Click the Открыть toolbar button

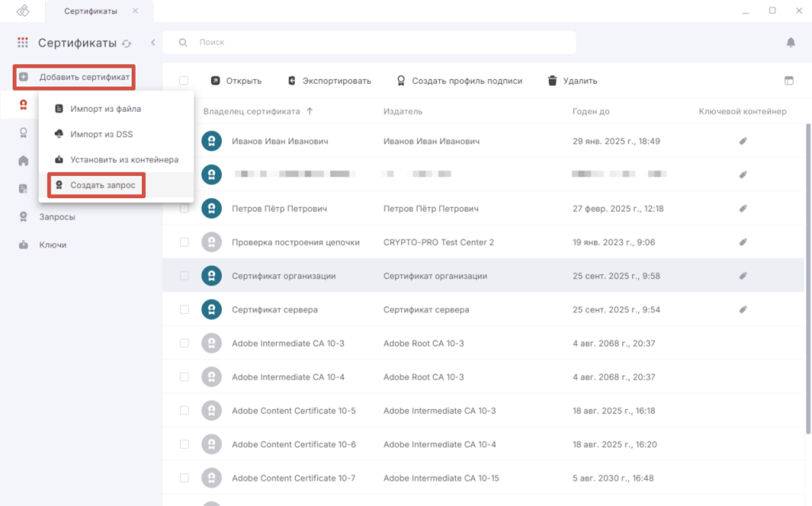(236, 81)
